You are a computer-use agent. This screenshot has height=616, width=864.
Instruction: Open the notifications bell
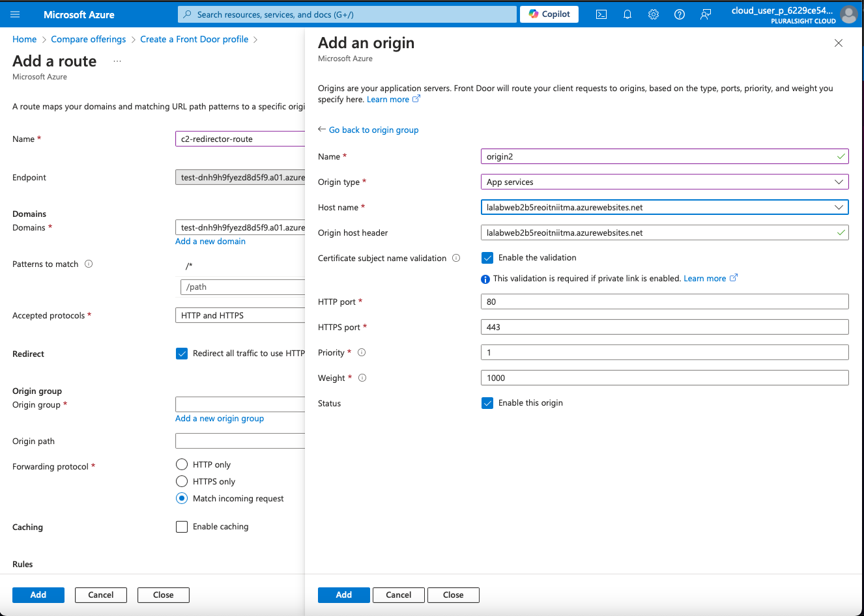pyautogui.click(x=627, y=14)
